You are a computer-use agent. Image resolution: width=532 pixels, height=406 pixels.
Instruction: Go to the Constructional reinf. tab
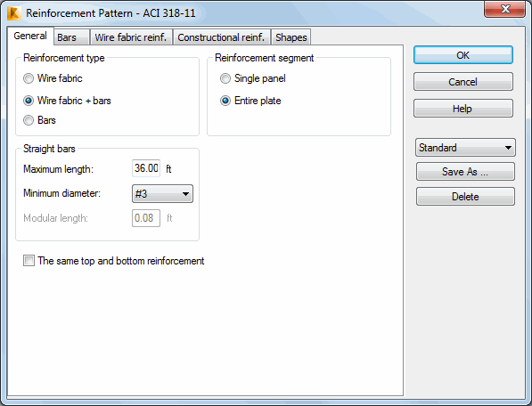click(x=222, y=37)
